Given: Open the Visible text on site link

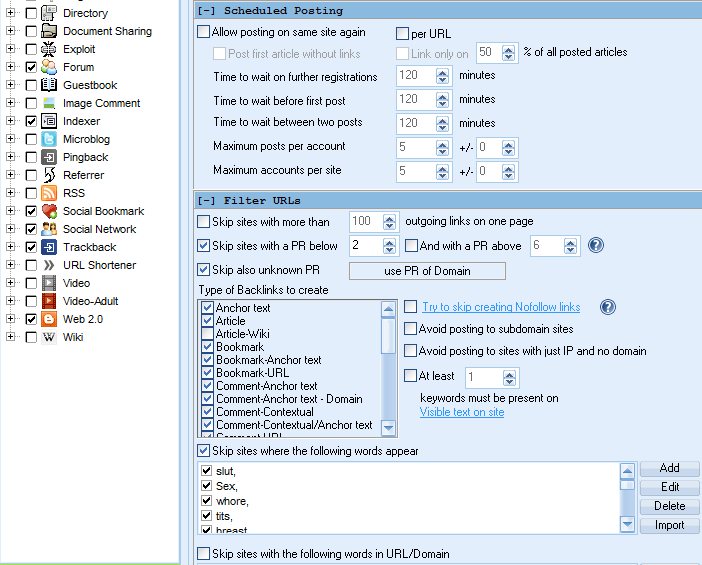Looking at the screenshot, I should 461,412.
